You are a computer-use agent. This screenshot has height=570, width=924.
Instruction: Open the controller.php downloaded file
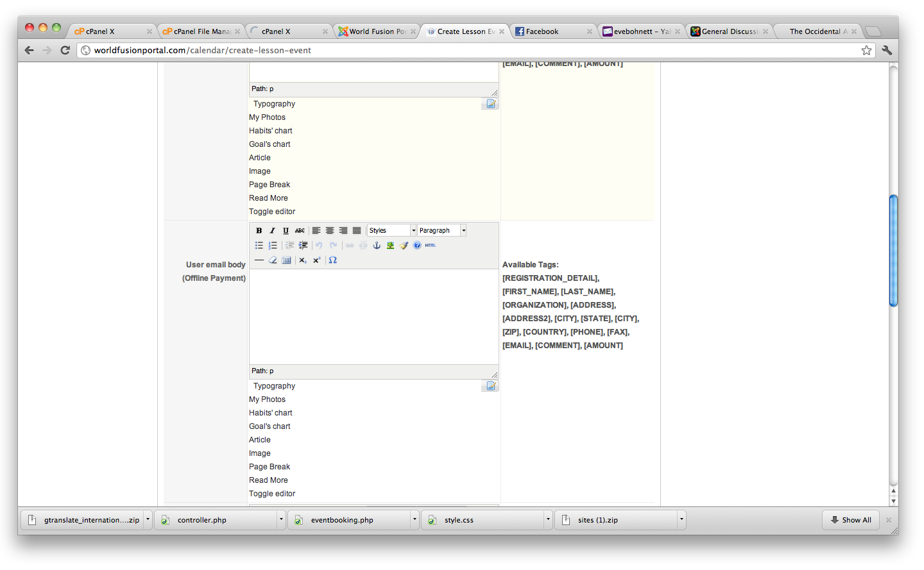[x=216, y=520]
